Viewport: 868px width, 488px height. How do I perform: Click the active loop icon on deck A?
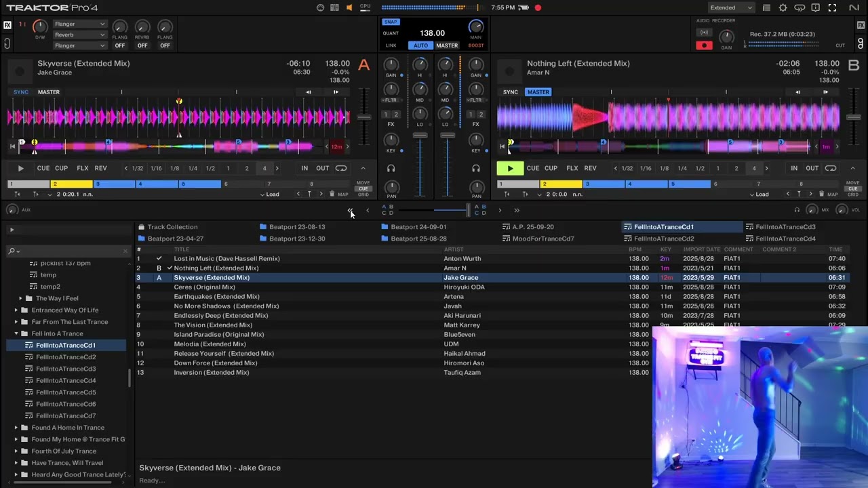pyautogui.click(x=341, y=168)
